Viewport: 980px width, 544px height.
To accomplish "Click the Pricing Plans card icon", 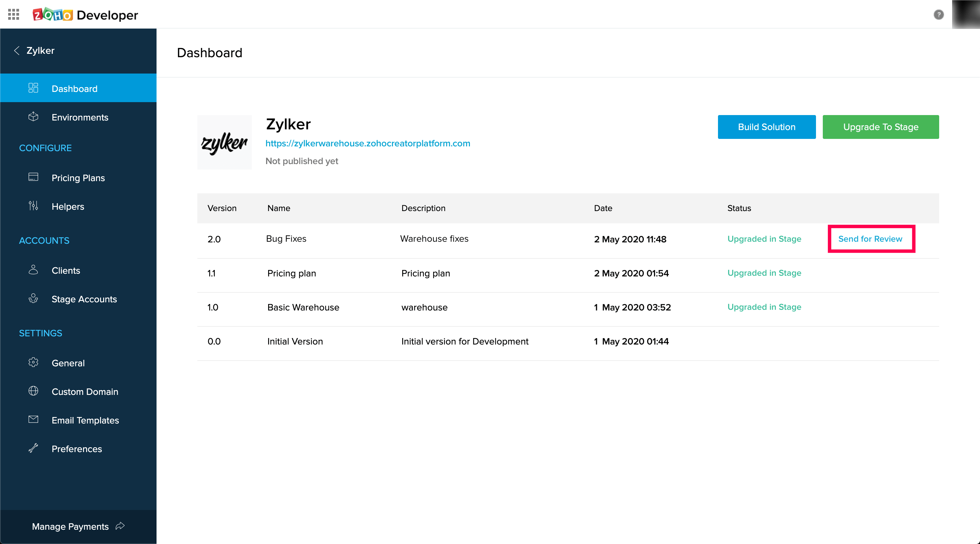I will [33, 177].
